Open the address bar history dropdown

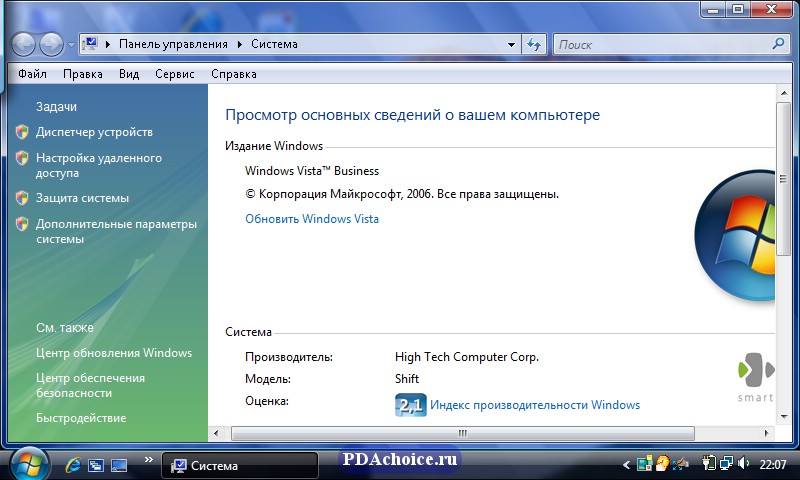point(511,44)
